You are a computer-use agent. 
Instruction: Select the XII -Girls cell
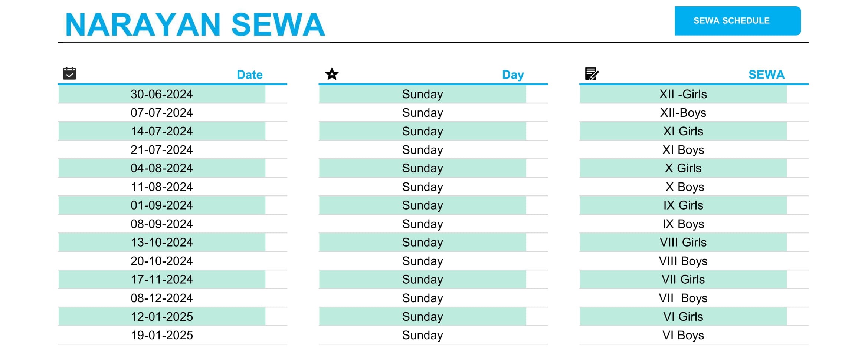point(683,94)
